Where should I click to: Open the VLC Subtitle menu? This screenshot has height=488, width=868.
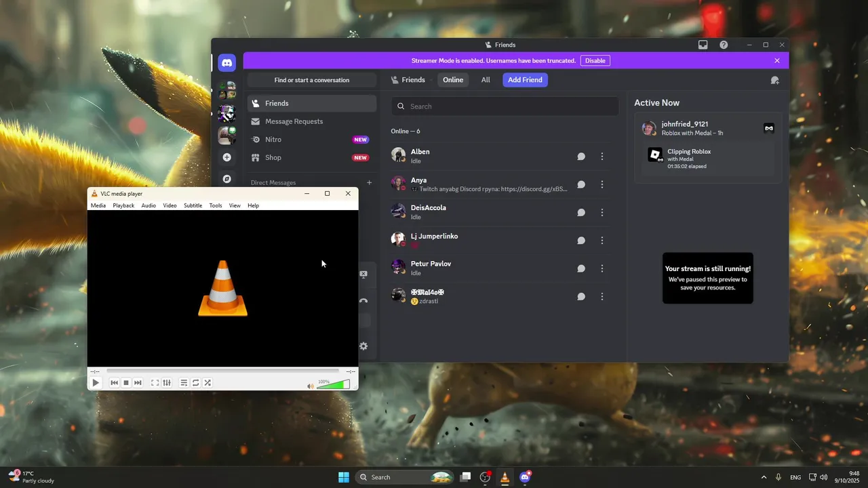click(x=193, y=205)
